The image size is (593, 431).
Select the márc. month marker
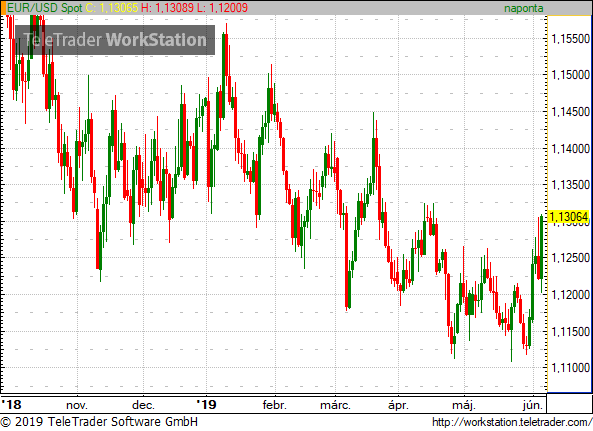click(335, 405)
